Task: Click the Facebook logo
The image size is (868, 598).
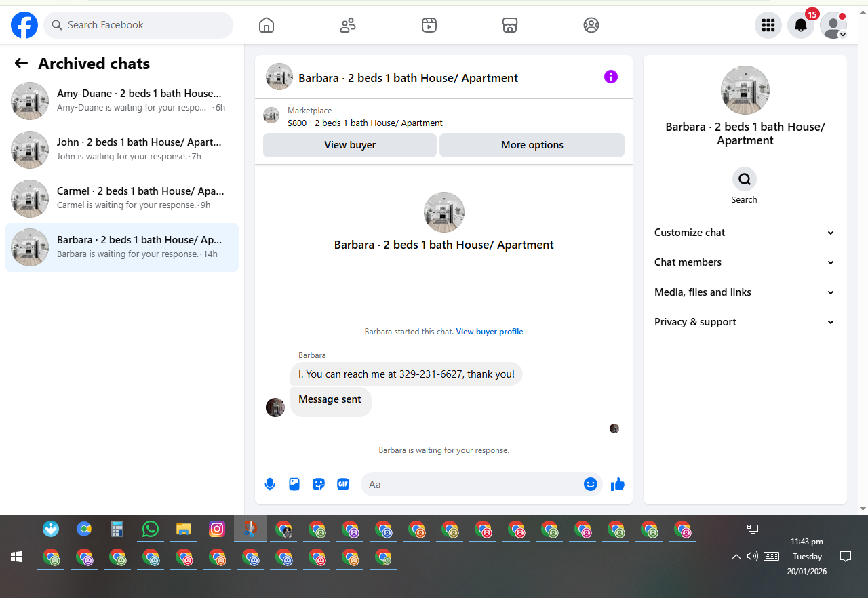Action: tap(24, 25)
